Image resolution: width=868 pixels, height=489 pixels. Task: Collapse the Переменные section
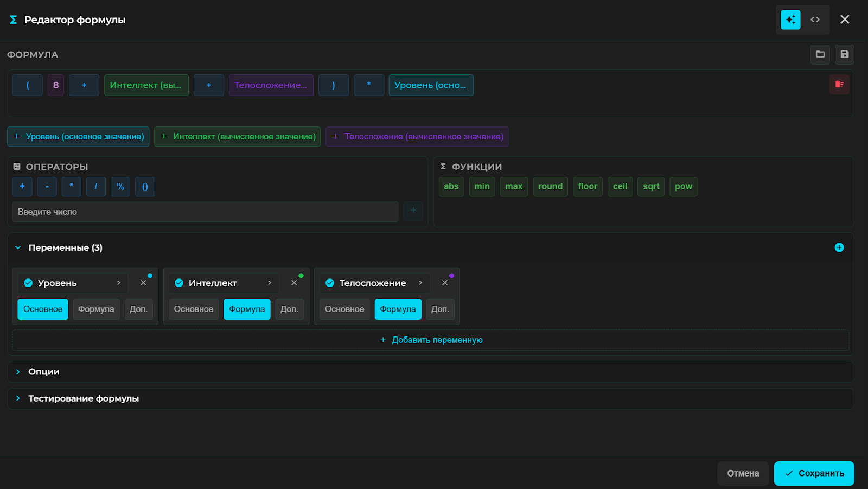[18, 247]
